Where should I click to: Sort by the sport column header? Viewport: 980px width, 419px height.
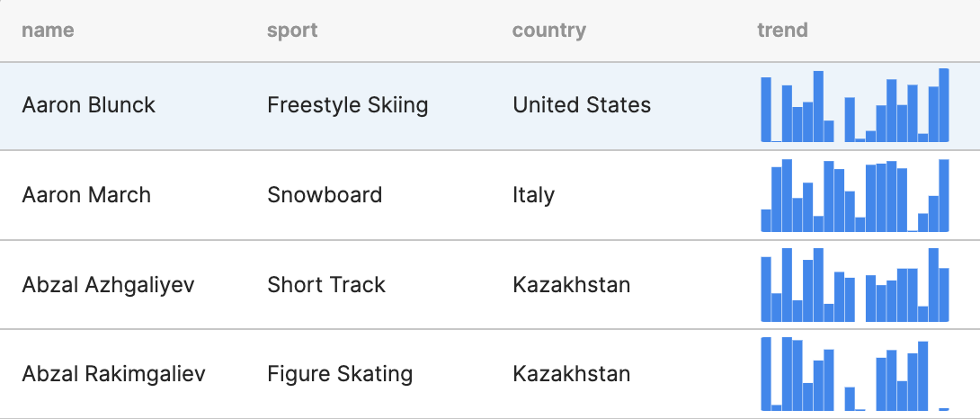(292, 30)
